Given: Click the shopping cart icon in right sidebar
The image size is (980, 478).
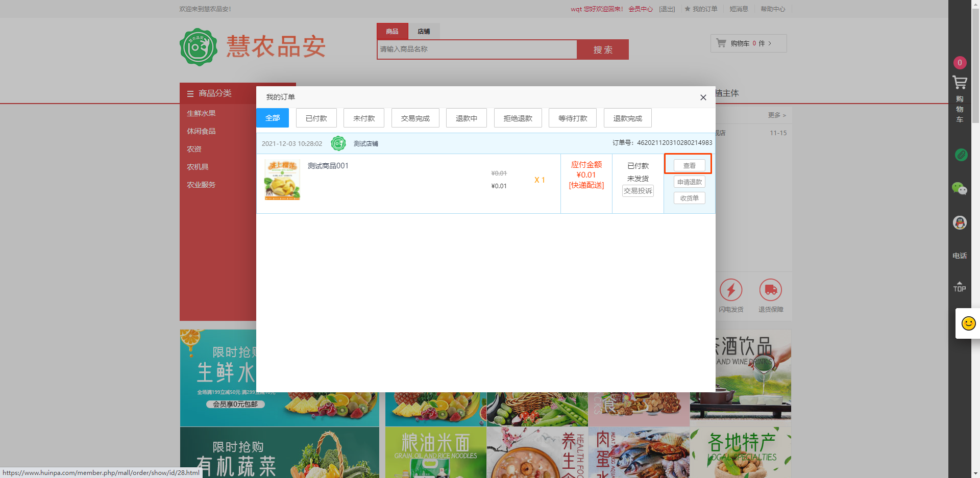Looking at the screenshot, I should coord(960,83).
